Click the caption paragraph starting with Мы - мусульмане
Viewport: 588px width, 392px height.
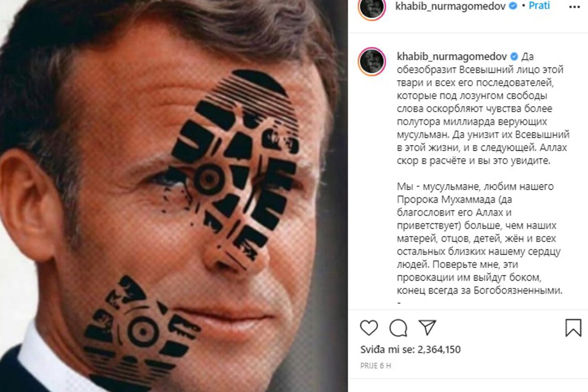coord(480,239)
